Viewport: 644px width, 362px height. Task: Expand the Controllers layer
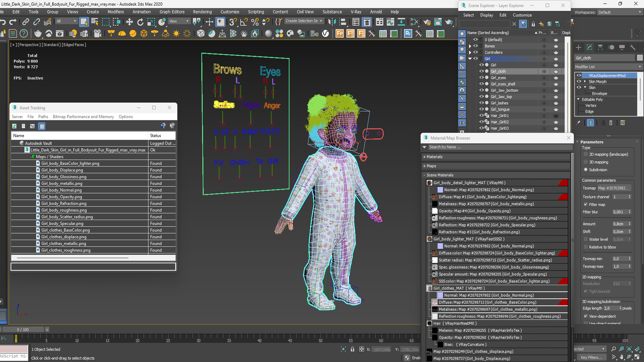(x=470, y=52)
